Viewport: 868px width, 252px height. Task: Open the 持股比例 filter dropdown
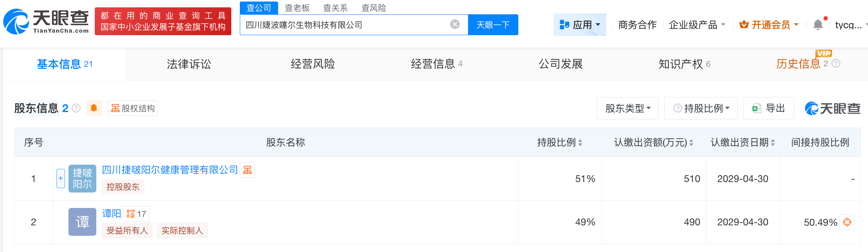(701, 108)
